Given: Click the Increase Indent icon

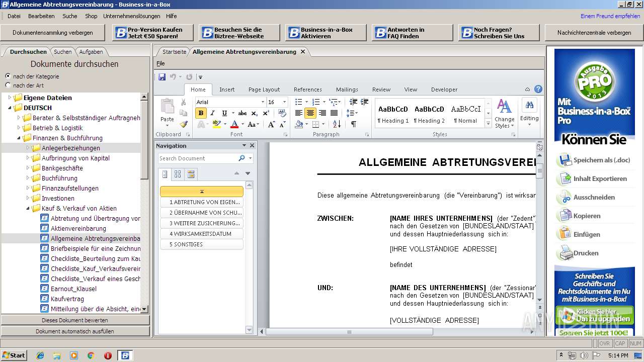Looking at the screenshot, I should [x=364, y=102].
